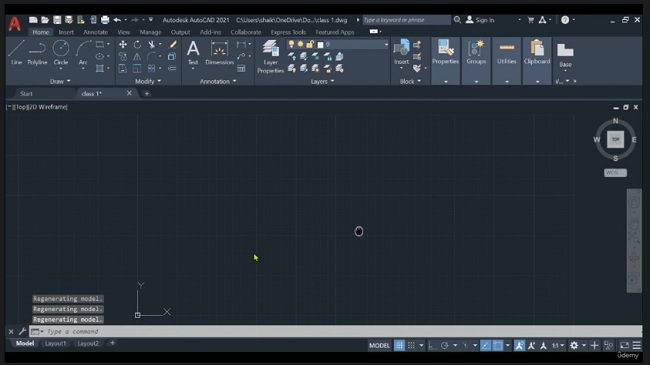
Task: Activate the Trim tool
Action: [152, 44]
